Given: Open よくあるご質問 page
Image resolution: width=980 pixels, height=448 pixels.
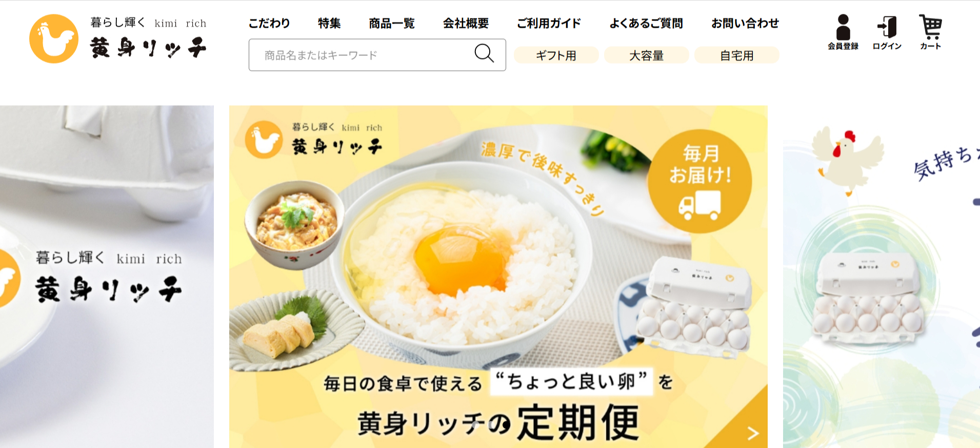Looking at the screenshot, I should 646,23.
